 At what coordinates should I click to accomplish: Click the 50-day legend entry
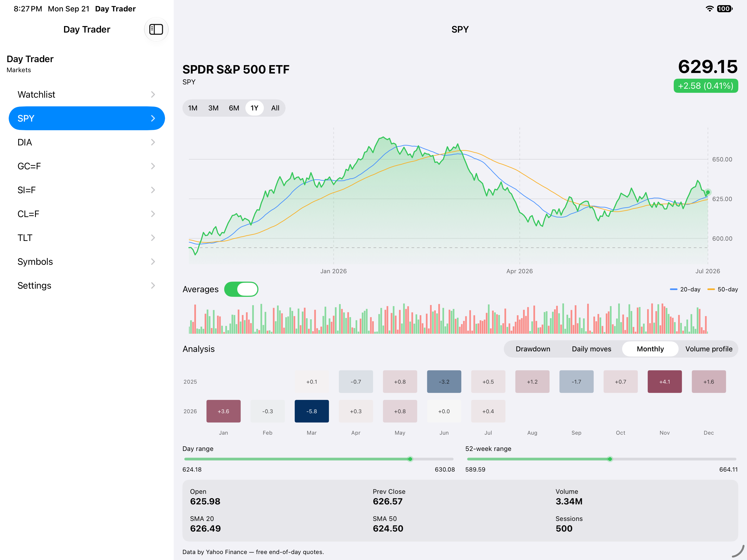coord(723,289)
